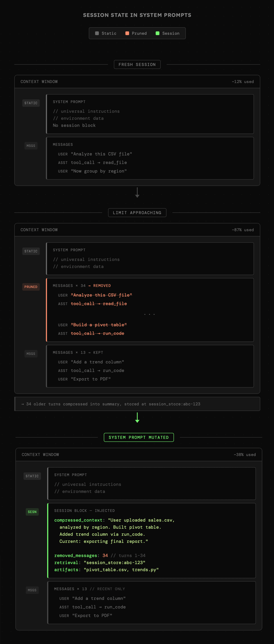The image size is (274, 644).
Task: Click the gray Static legend swatch
Action: tap(97, 33)
